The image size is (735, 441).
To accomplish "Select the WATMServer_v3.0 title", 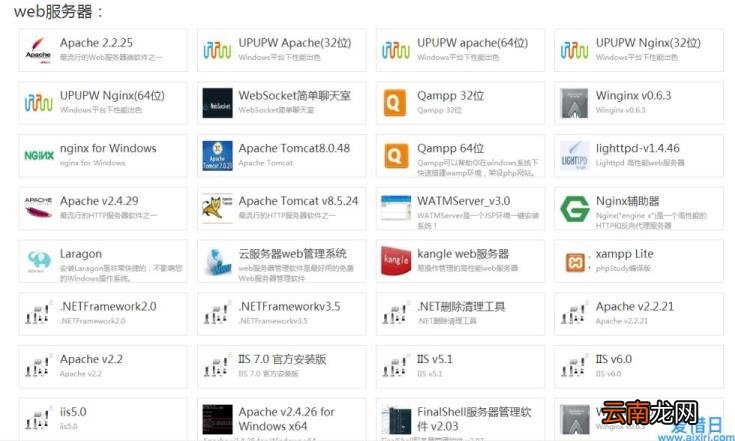I will tap(464, 201).
